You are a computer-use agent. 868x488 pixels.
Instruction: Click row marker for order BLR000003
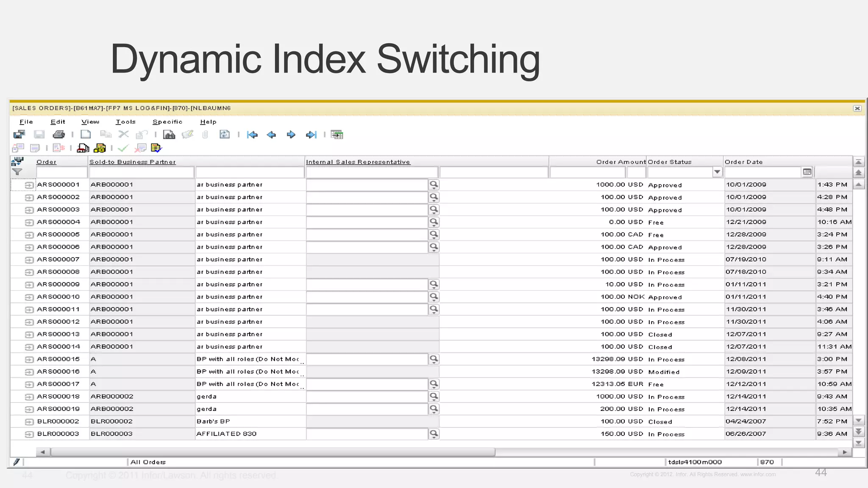coord(29,434)
